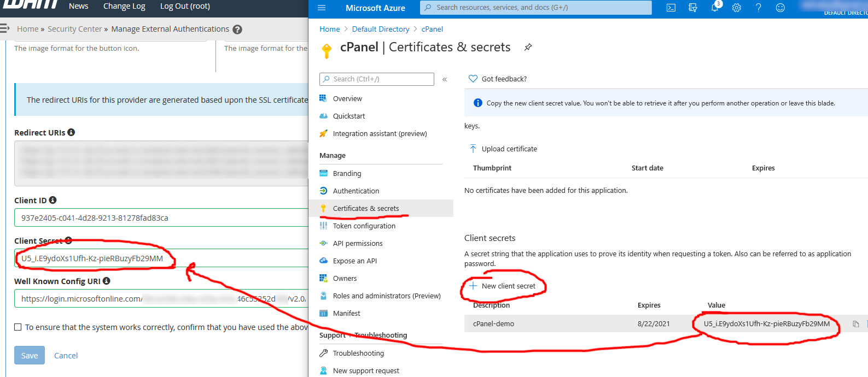Copy the cPanel-demo secret value
This screenshot has width=868, height=377.
click(856, 324)
